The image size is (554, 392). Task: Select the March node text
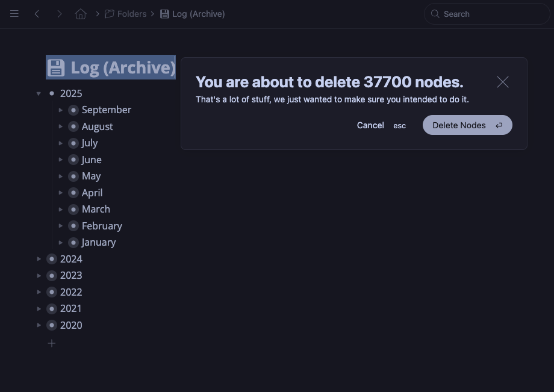coord(96,210)
